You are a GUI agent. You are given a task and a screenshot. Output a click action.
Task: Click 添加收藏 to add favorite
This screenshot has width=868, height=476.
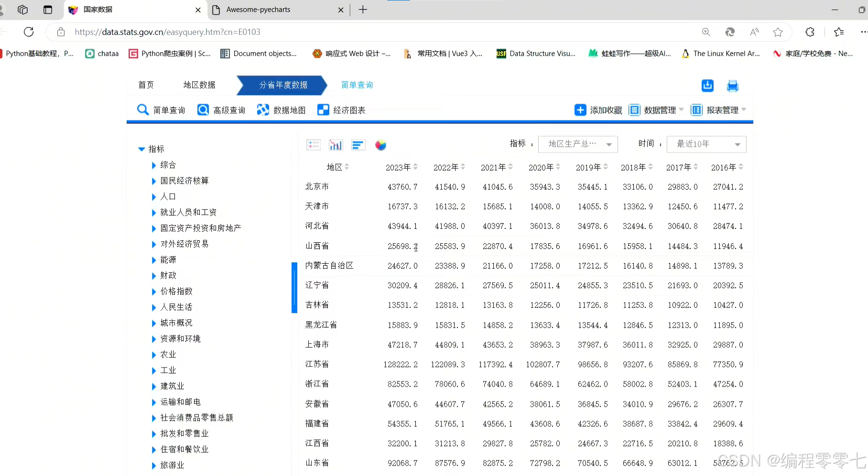tap(598, 109)
